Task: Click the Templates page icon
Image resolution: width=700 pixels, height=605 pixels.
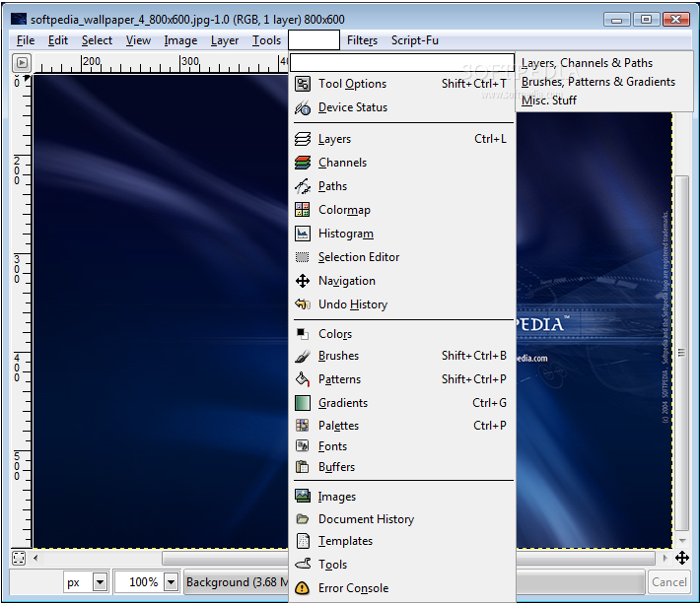Action: point(303,541)
